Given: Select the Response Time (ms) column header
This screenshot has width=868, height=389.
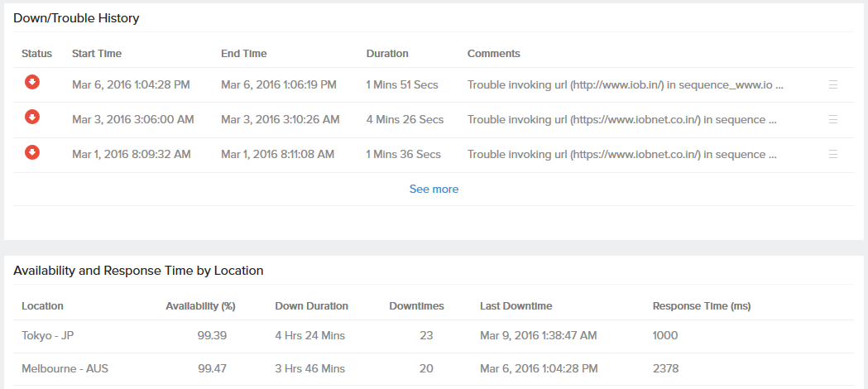Looking at the screenshot, I should [702, 306].
